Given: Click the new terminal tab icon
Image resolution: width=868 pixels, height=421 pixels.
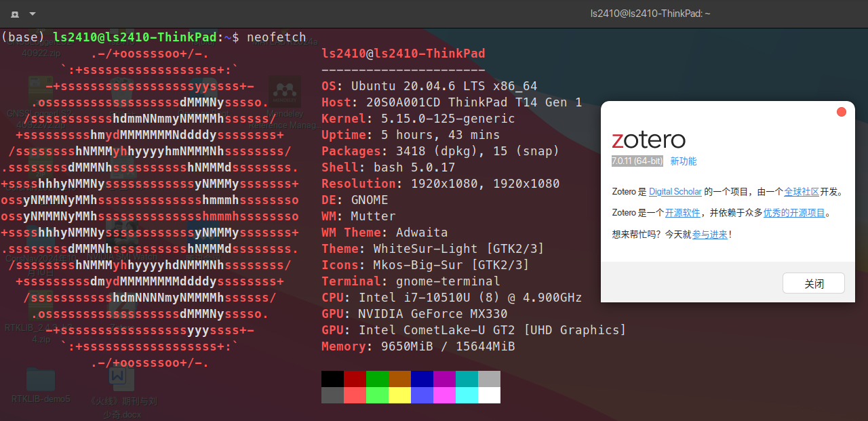Looking at the screenshot, I should [x=15, y=14].
